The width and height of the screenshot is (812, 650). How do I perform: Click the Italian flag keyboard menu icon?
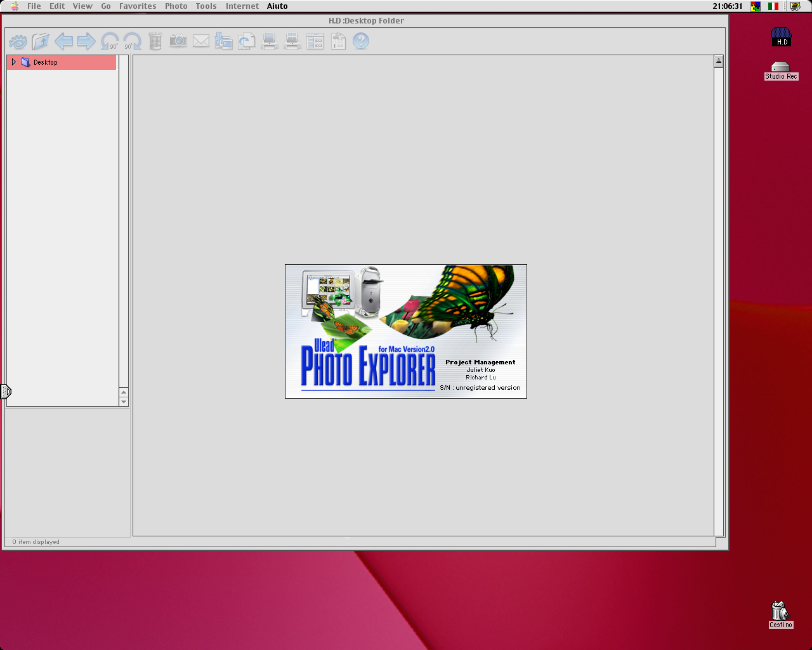773,6
